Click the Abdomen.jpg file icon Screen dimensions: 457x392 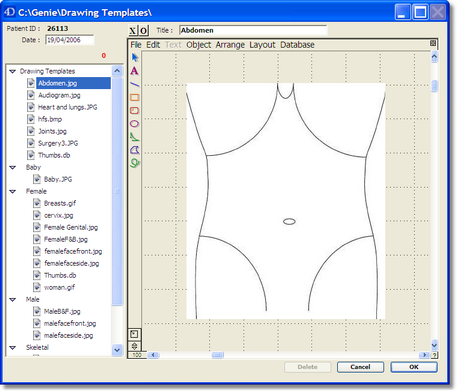click(x=31, y=83)
